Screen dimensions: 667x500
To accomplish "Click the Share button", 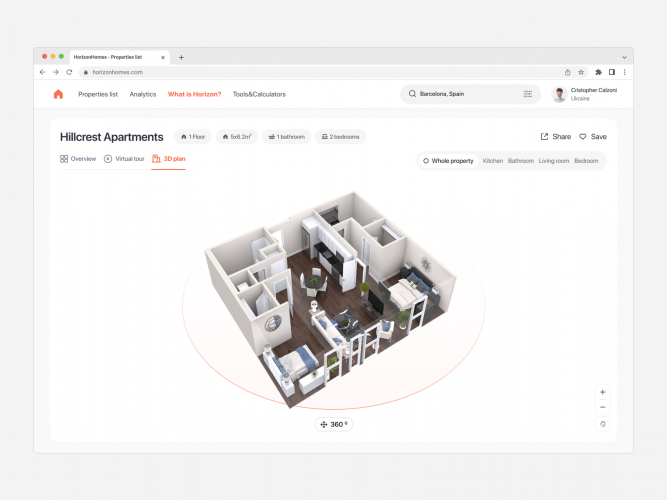I will [x=556, y=137].
